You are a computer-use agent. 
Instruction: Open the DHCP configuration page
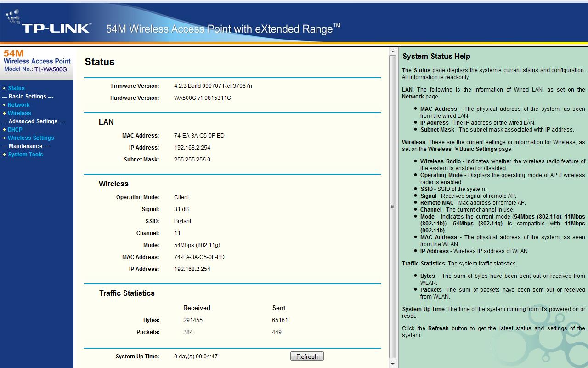[15, 129]
